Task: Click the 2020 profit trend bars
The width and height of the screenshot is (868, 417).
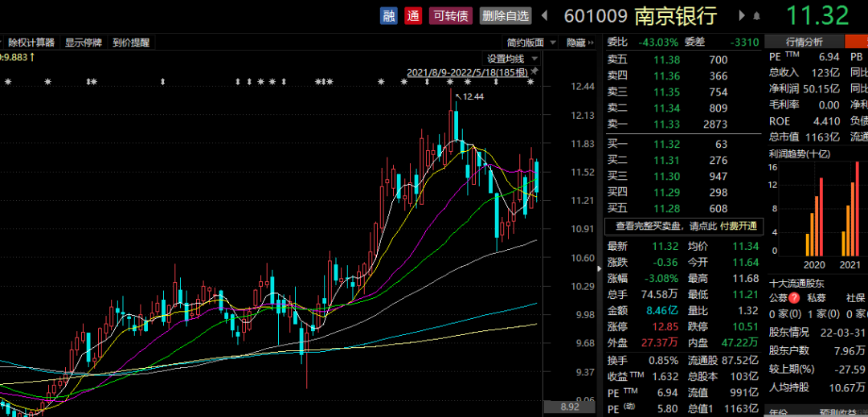Action: pos(813,215)
